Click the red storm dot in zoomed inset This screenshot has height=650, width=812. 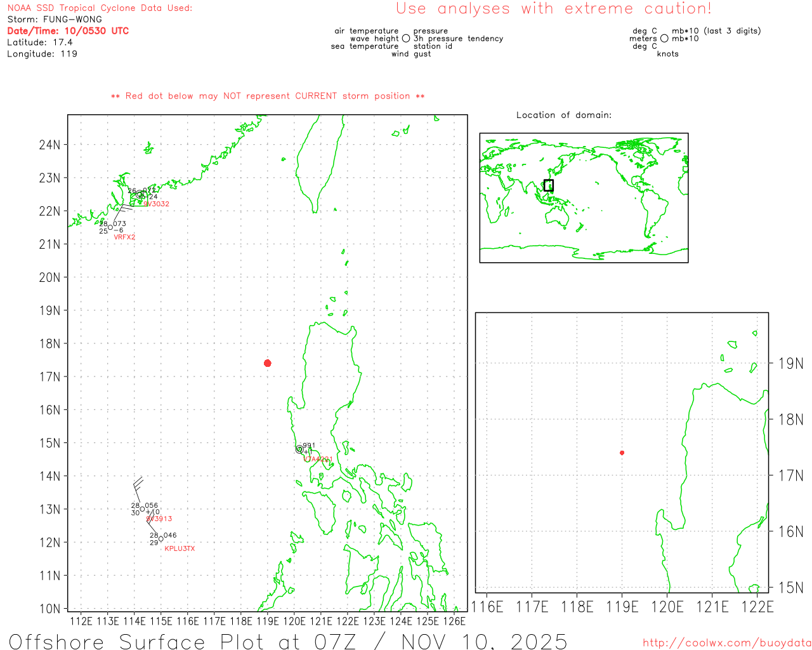click(622, 453)
